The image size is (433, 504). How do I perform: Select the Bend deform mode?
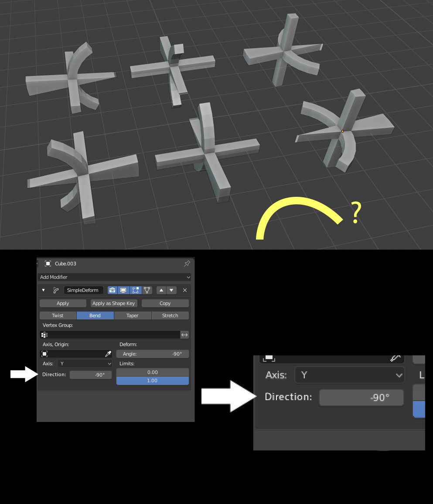coord(95,315)
